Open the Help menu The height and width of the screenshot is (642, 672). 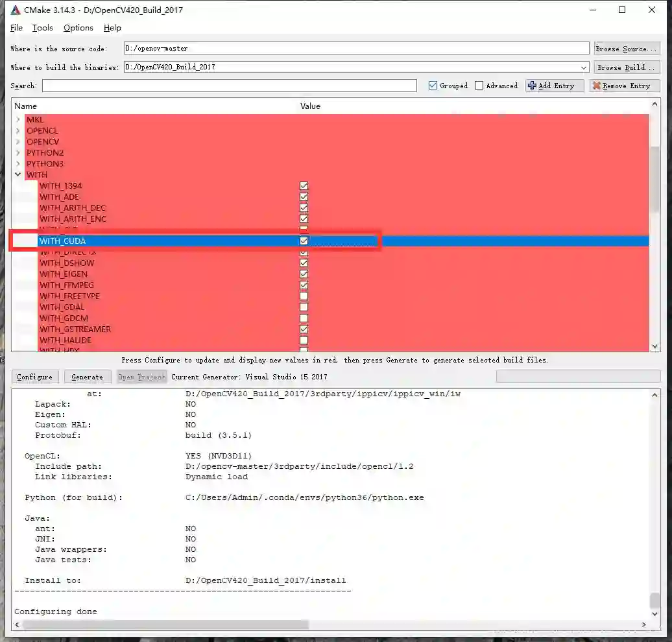pyautogui.click(x=112, y=28)
